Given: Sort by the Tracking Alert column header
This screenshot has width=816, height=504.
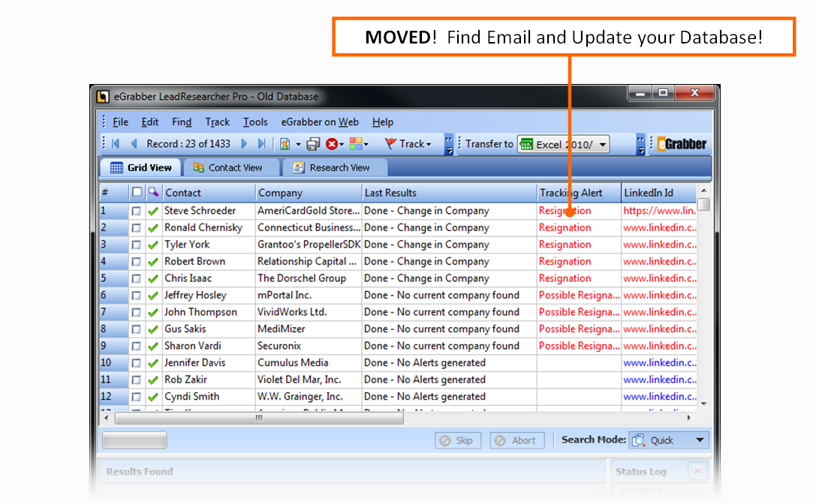Looking at the screenshot, I should (x=579, y=193).
